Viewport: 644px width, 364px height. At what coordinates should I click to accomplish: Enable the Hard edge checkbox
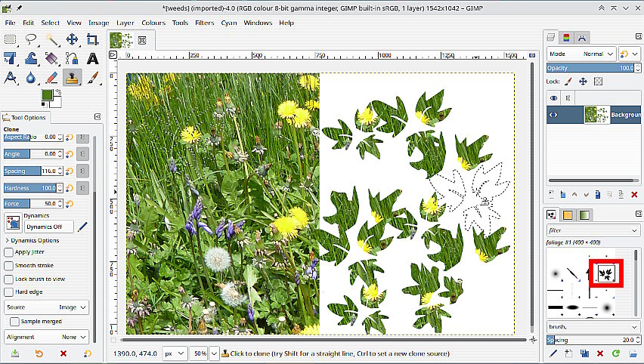(9, 291)
